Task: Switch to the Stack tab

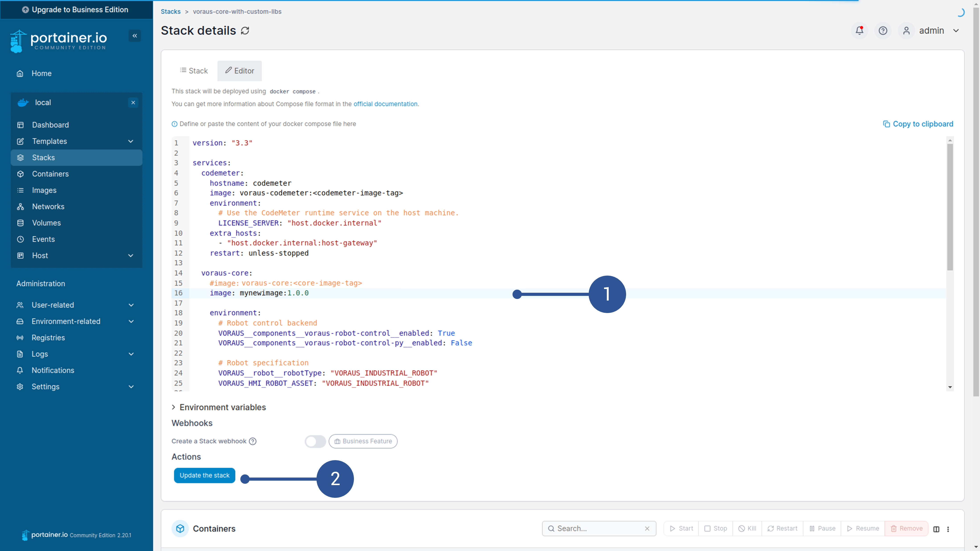Action: (194, 71)
